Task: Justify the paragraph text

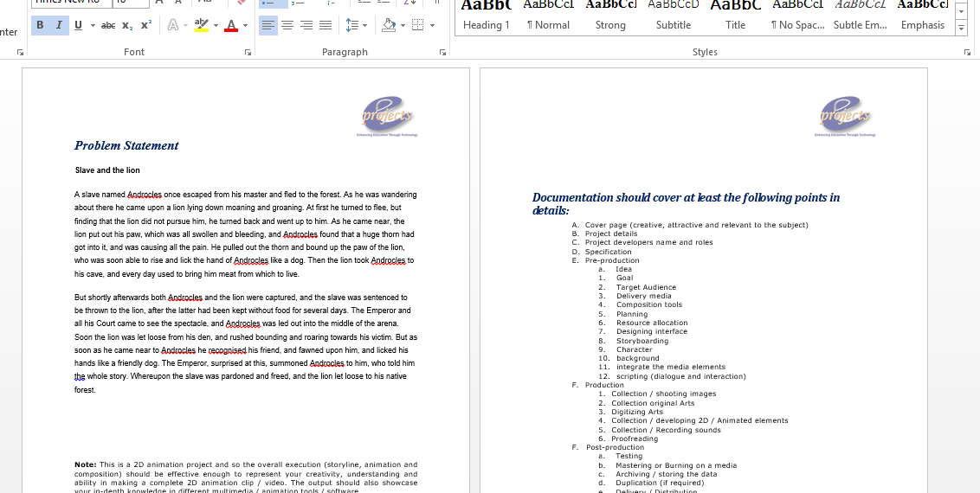Action: pos(325,25)
